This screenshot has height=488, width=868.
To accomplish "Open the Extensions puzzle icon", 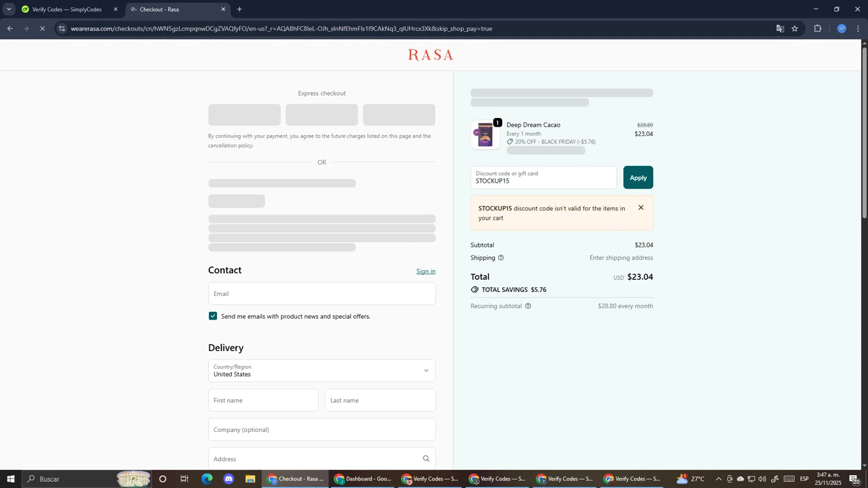I will [x=818, y=28].
